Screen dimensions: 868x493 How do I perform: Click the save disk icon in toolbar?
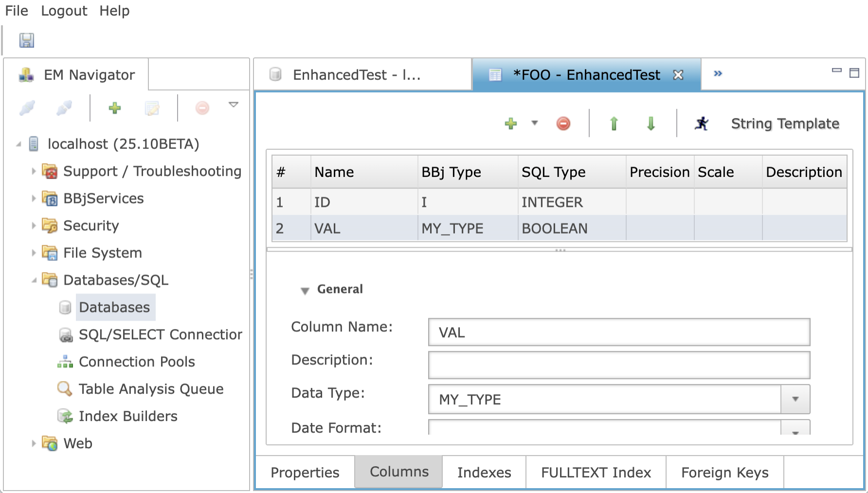coord(26,40)
